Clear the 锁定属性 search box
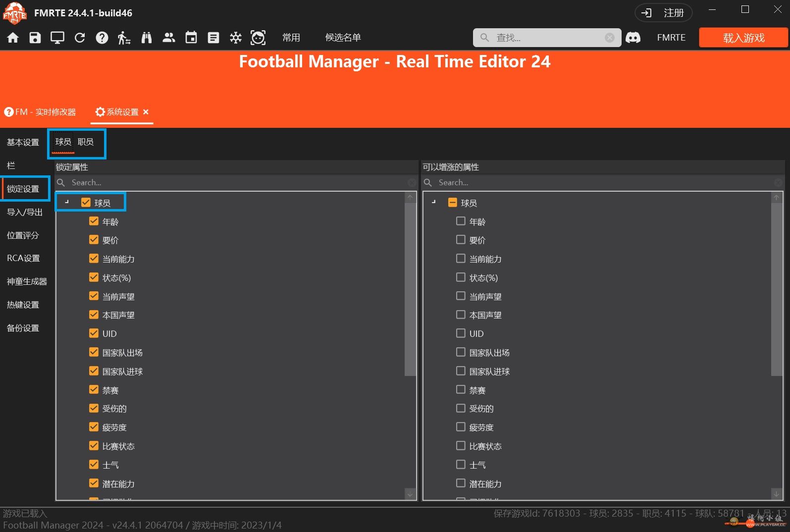 pos(412,183)
